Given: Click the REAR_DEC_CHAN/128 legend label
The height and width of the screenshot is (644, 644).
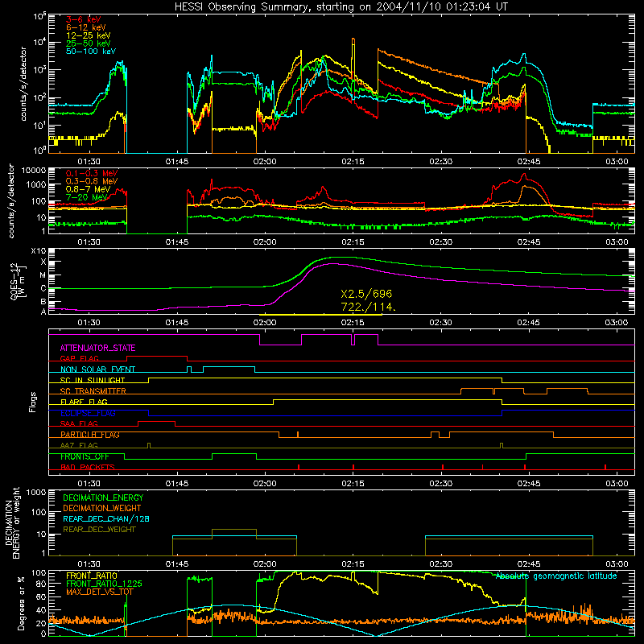Looking at the screenshot, I should click(106, 518).
